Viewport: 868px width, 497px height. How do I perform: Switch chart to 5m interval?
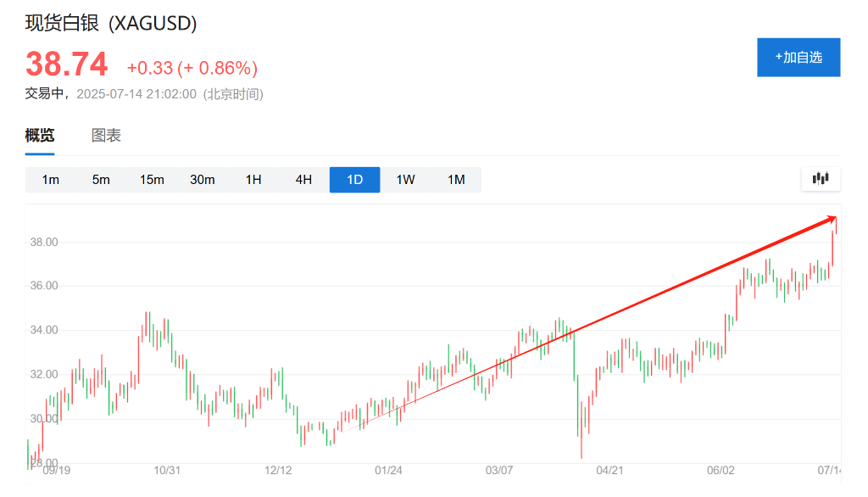pyautogui.click(x=101, y=180)
